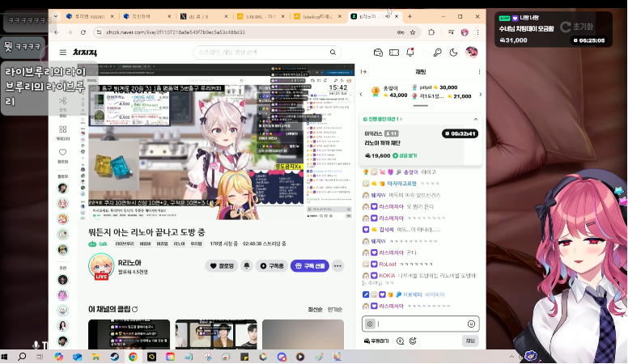Refresh the channel clips list

(135, 309)
